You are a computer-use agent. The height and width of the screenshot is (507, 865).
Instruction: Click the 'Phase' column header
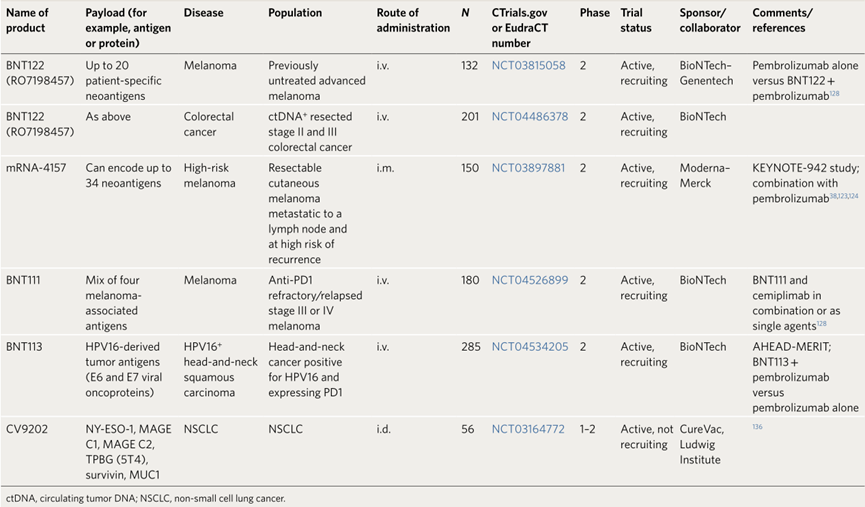(x=595, y=13)
